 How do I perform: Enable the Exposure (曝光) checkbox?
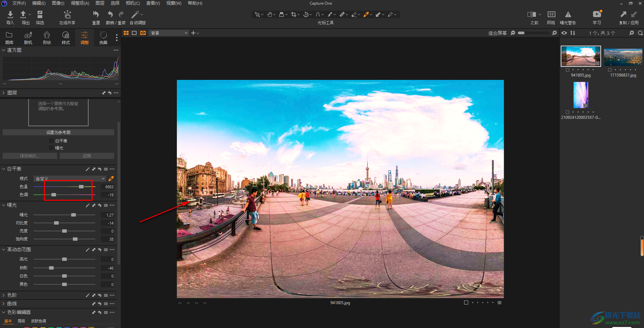tap(51, 148)
